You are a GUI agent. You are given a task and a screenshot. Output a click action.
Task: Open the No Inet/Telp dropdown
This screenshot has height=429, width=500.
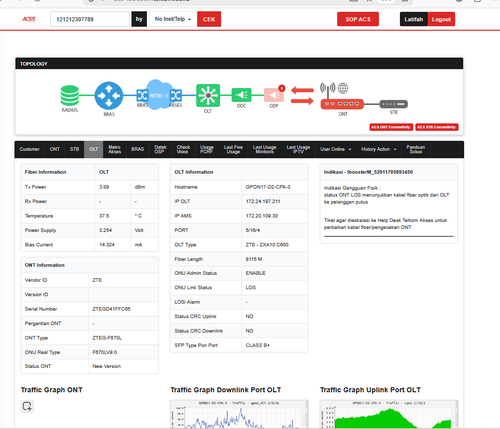click(x=173, y=19)
